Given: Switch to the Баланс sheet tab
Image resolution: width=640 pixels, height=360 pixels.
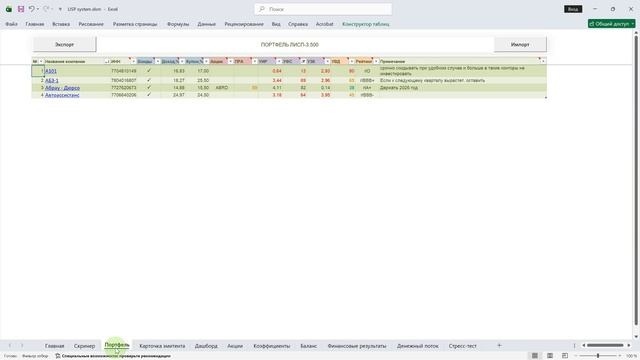Looking at the screenshot, I should tap(309, 346).
